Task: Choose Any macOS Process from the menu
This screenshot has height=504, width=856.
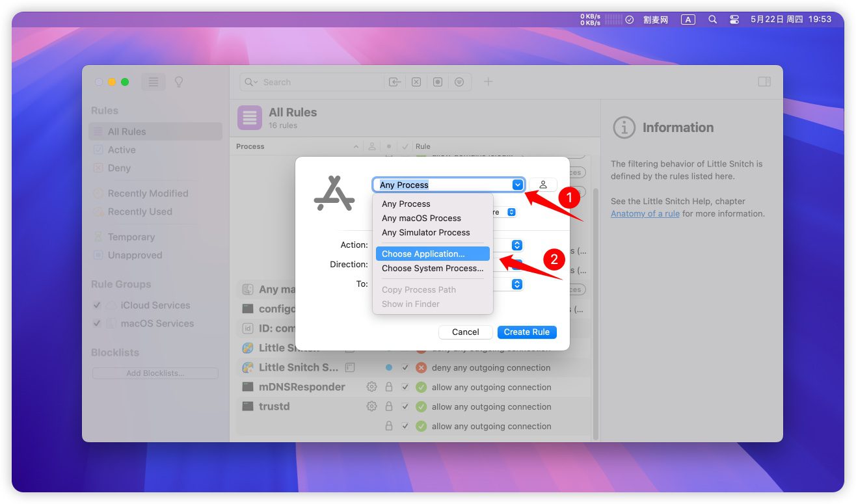Action: coord(421,218)
